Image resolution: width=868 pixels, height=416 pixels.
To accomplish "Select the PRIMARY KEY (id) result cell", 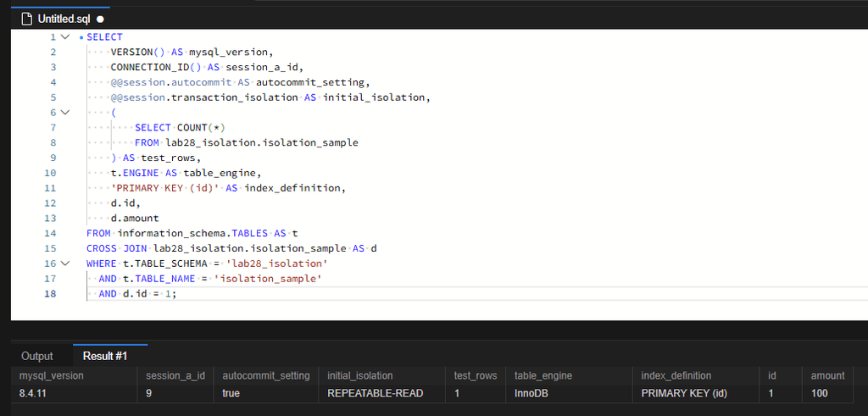I will pos(696,393).
